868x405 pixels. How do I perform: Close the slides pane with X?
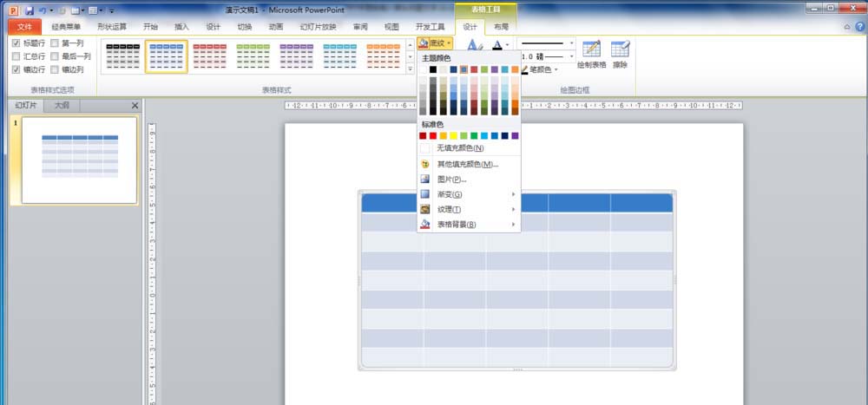[x=135, y=105]
